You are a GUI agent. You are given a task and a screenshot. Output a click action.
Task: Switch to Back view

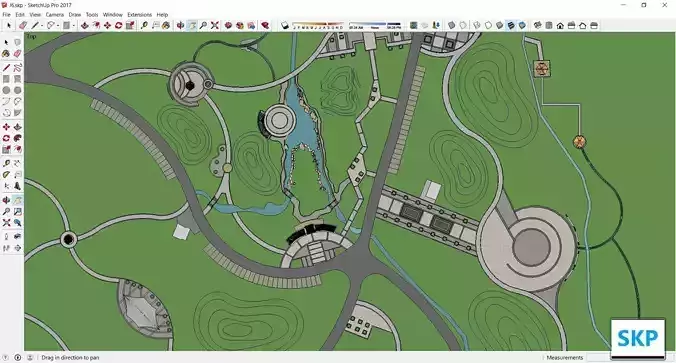click(582, 26)
